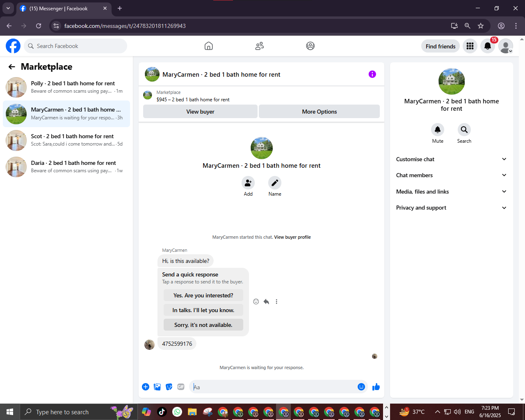Open WhatsApp from the Windows taskbar
The width and height of the screenshot is (525, 420).
tap(177, 412)
